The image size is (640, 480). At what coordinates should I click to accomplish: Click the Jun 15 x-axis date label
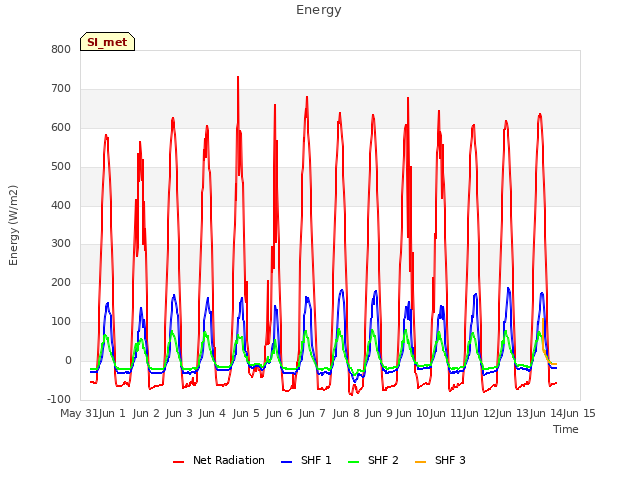tap(579, 413)
